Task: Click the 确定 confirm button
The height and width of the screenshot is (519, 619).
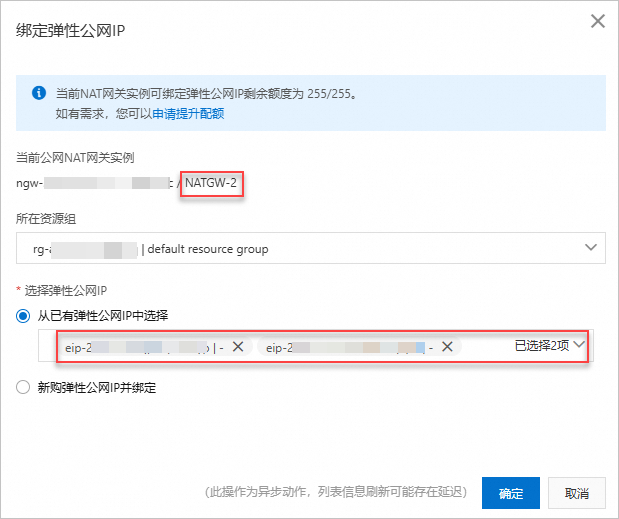Action: [x=511, y=493]
